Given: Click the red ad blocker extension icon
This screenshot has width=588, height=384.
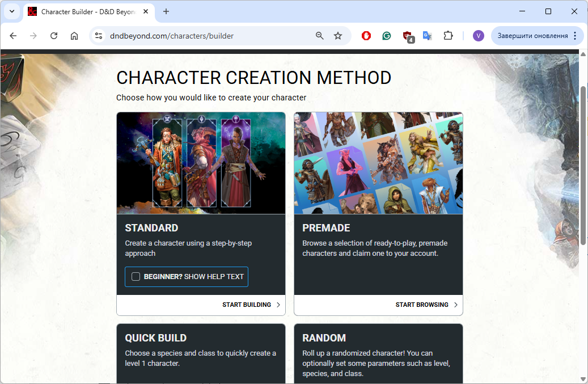Looking at the screenshot, I should pyautogui.click(x=366, y=36).
